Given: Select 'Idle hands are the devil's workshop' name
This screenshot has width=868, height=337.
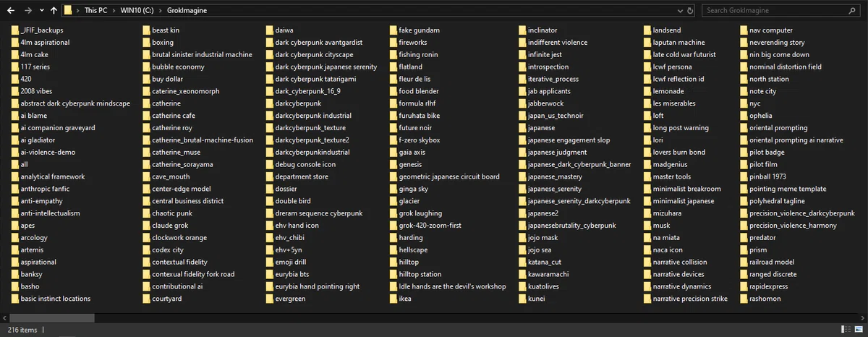Looking at the screenshot, I should pyautogui.click(x=453, y=286).
